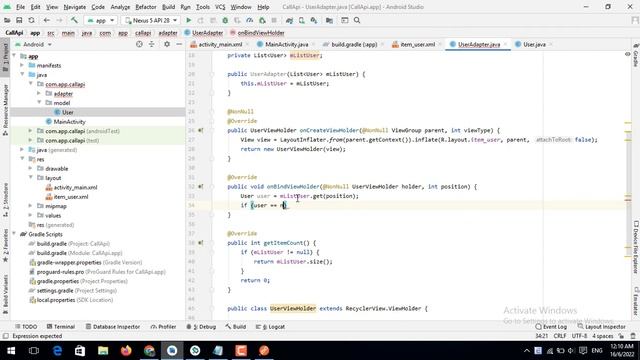The width and height of the screenshot is (640, 360).
Task: Open the Refactor menu
Action: pyautogui.click(x=146, y=7)
